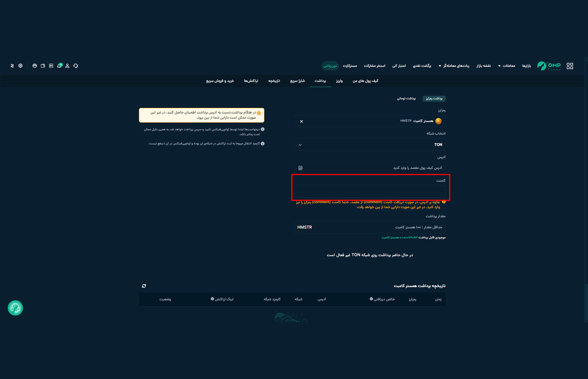This screenshot has width=588, height=379.
Task: Focus the destination wallet address field
Action: (370, 168)
